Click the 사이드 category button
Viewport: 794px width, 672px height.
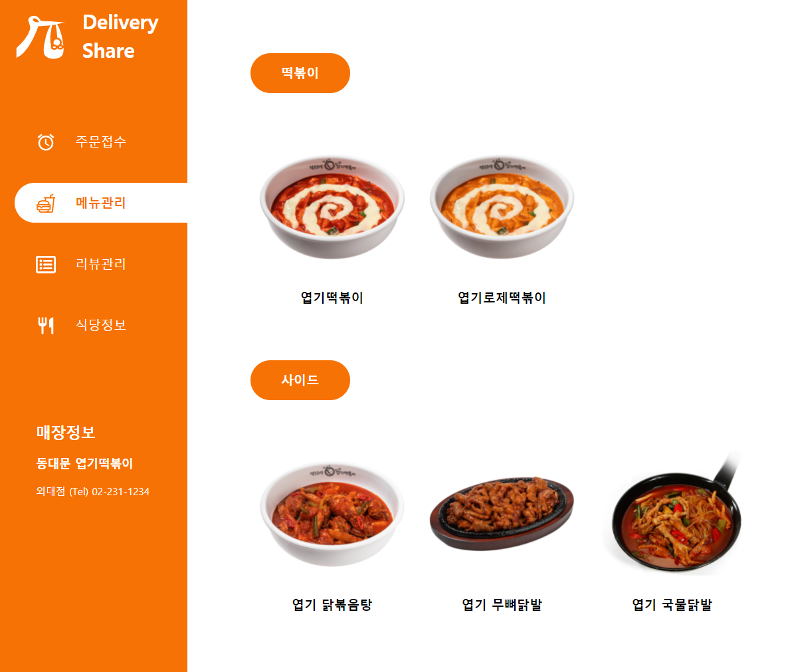coord(300,380)
